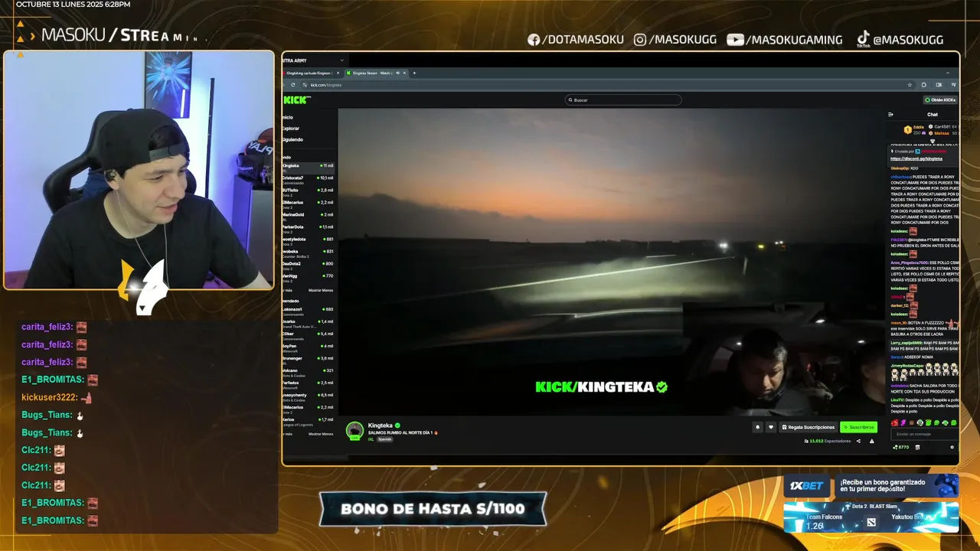Image resolution: width=980 pixels, height=551 pixels.
Task: Mute audio icon on Kingteka tab
Action: click(398, 73)
